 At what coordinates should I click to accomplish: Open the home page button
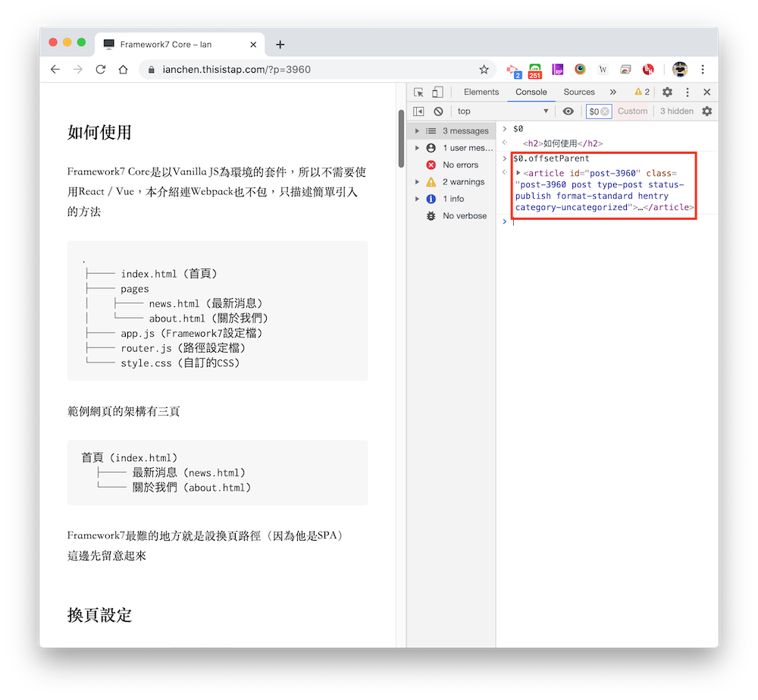click(124, 69)
